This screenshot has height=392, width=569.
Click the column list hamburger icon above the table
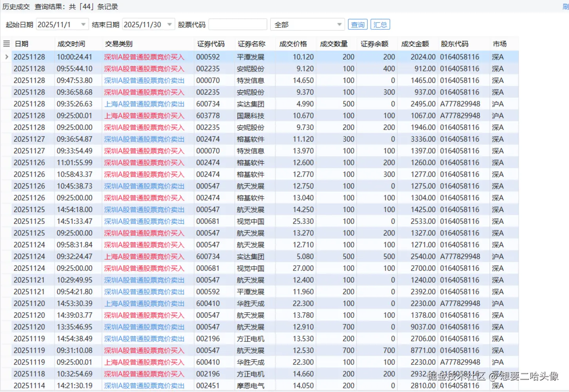(6, 43)
